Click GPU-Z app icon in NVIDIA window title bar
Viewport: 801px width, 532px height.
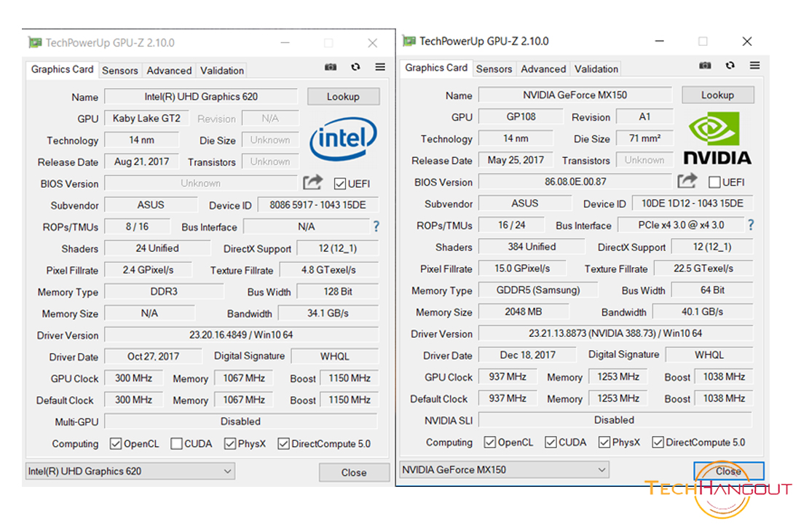409,41
